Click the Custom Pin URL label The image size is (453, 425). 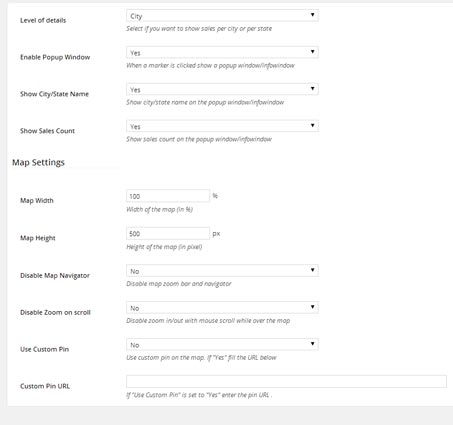(x=45, y=386)
